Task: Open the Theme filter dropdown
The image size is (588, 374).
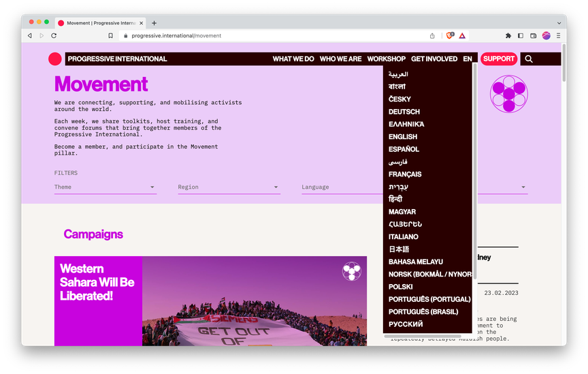Action: [x=105, y=187]
